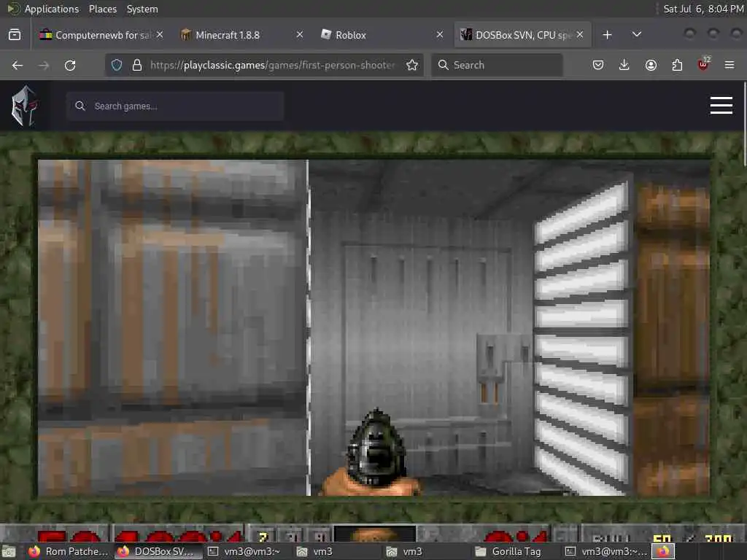The width and height of the screenshot is (747, 560).
Task: Click the clock showing Sat Jul 6
Action: [703, 9]
